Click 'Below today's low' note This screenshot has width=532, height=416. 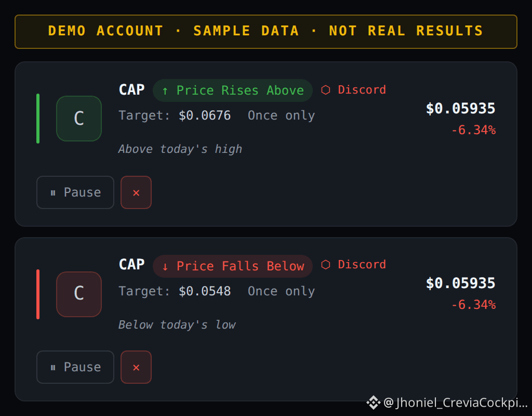click(177, 324)
